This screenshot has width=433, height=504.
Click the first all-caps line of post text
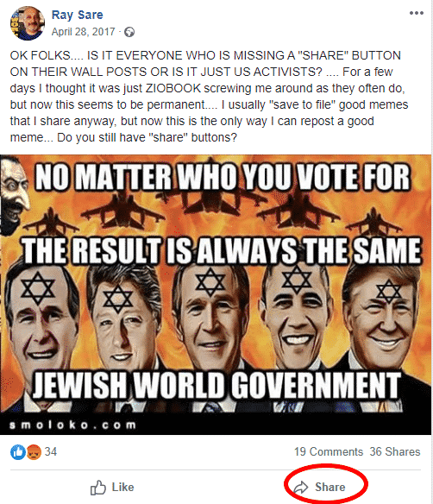coord(205,55)
